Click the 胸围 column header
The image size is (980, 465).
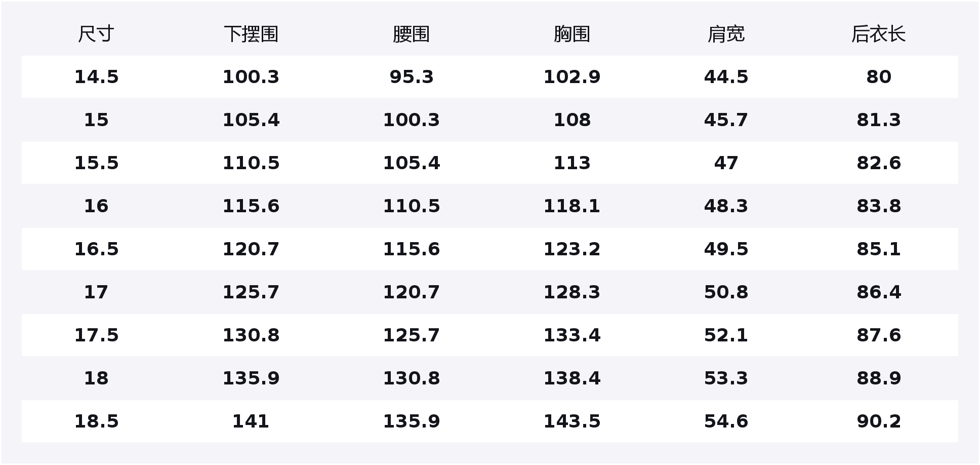[x=571, y=34]
